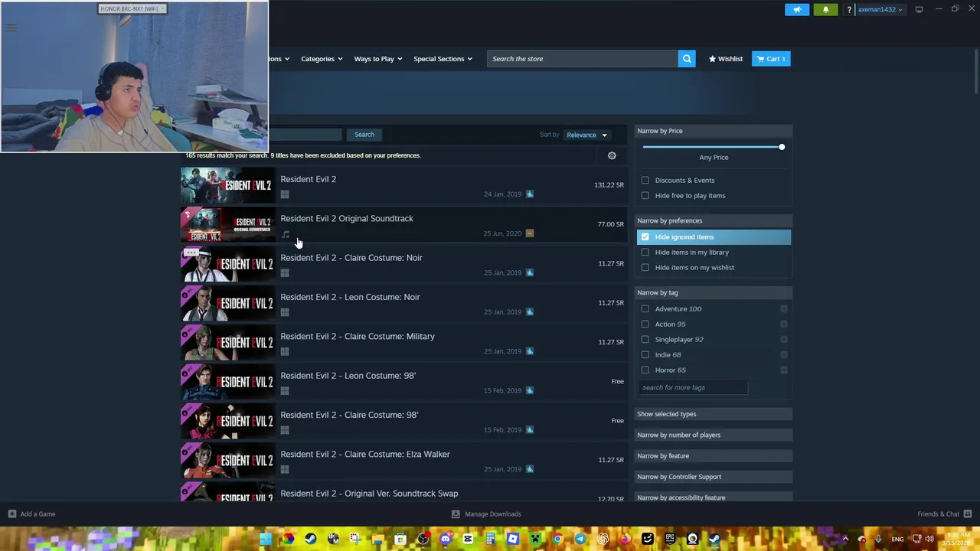Click the help question mark icon

(x=848, y=10)
